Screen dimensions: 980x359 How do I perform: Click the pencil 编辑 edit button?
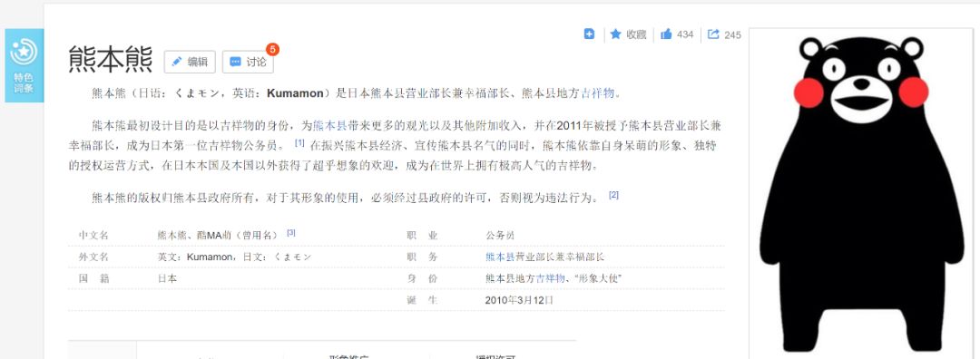(190, 62)
